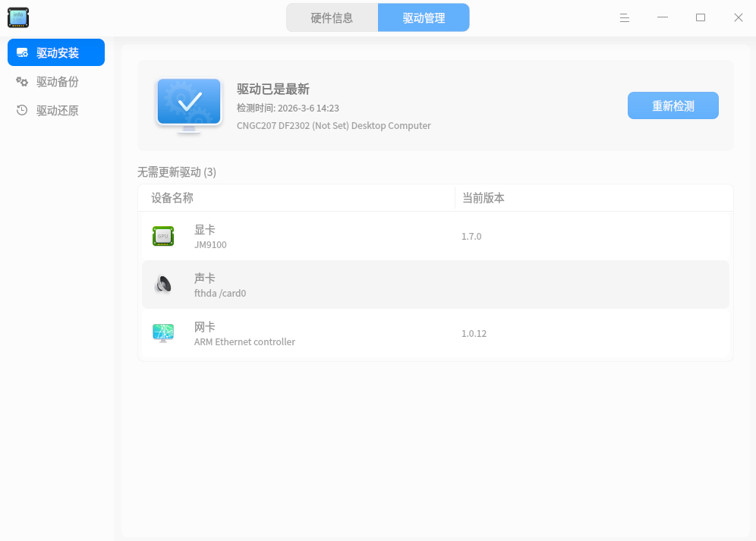Viewport: 756px width, 541px height.
Task: Click the 检测时间 2026-3-6 14:23 text
Action: (288, 108)
